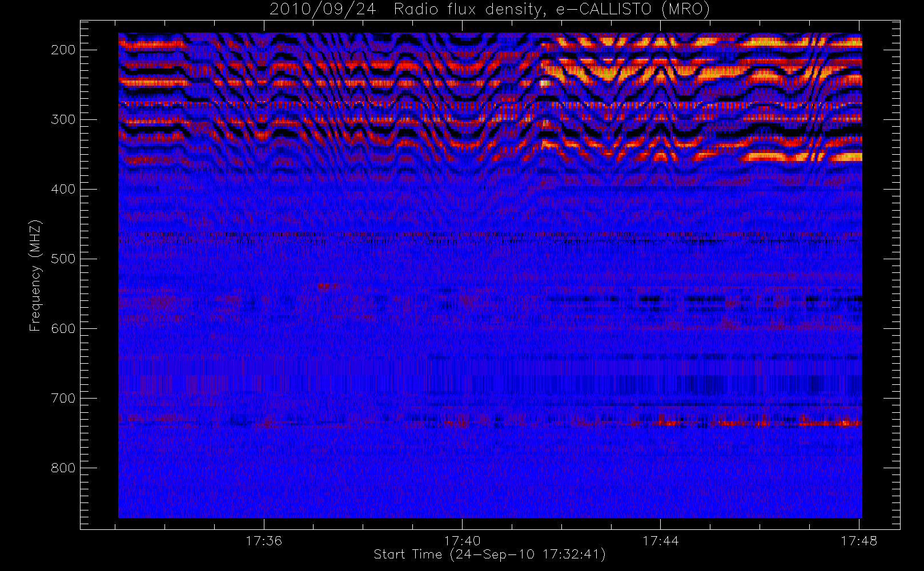This screenshot has width=924, height=571.
Task: Click the 17:44 time tick label
Action: tap(660, 540)
